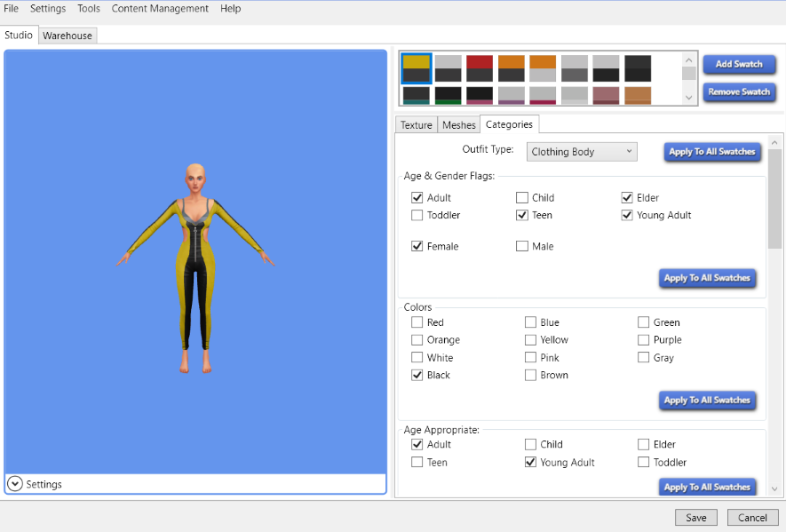Switch to the Meshes tab
This screenshot has width=786, height=532.
[x=458, y=125]
